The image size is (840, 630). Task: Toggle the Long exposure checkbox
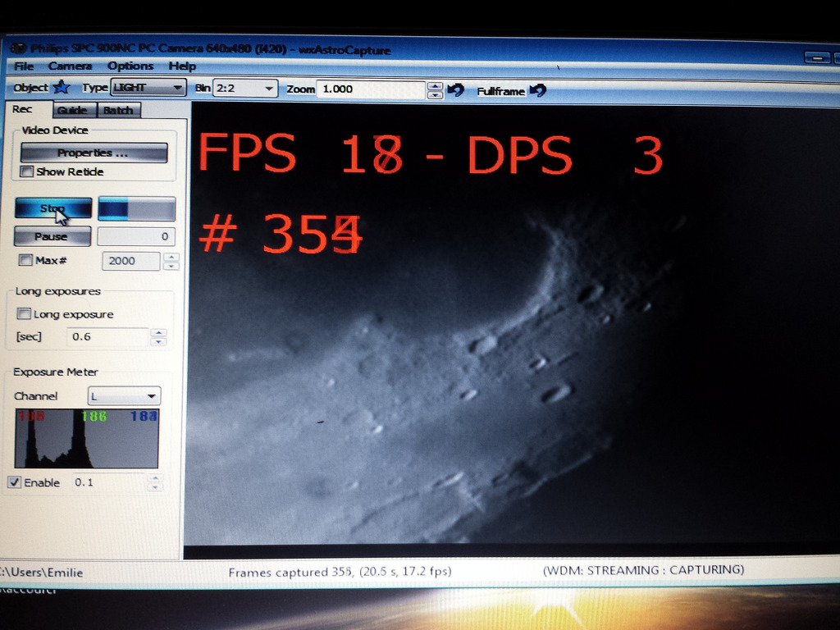[24, 314]
